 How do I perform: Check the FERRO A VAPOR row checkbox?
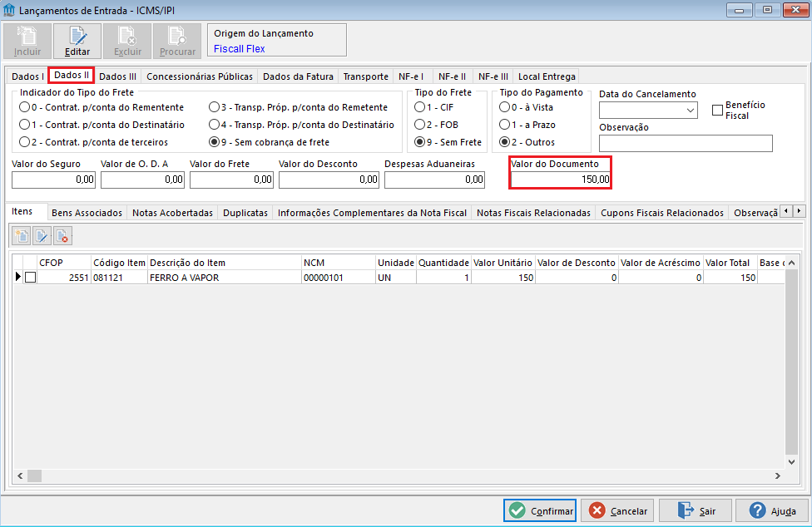tap(31, 278)
